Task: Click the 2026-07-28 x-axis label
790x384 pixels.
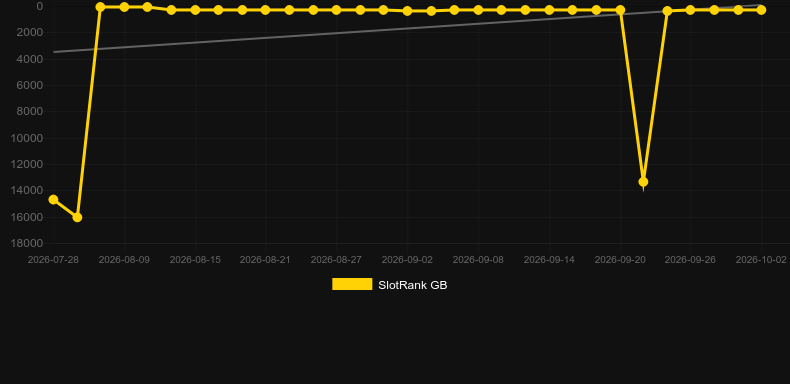Action: click(53, 260)
